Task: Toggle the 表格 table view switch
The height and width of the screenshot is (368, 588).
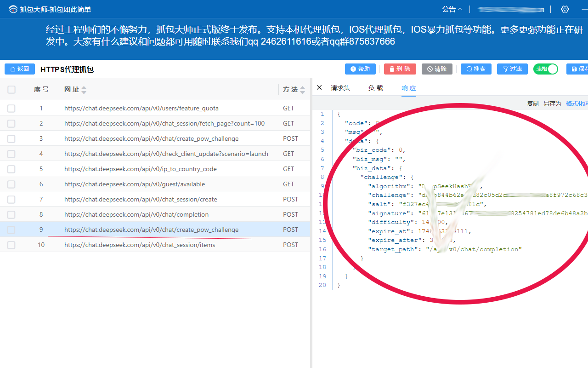Action: tap(546, 69)
